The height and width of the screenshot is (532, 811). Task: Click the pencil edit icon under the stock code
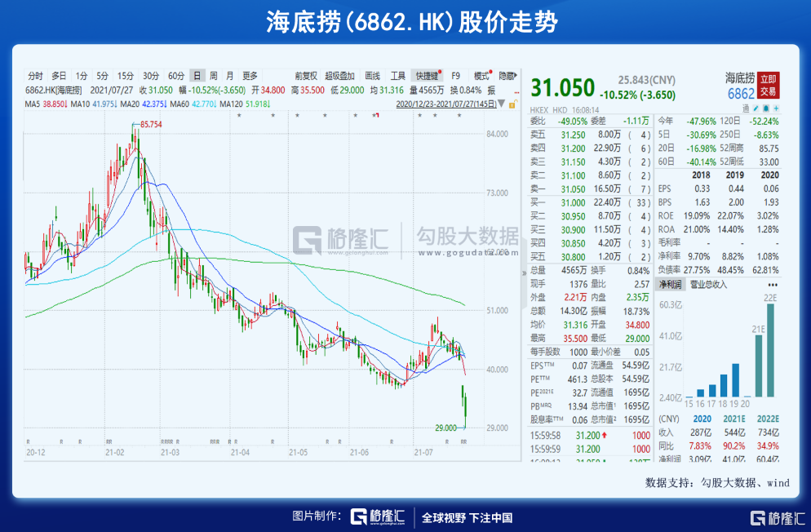tap(756, 108)
